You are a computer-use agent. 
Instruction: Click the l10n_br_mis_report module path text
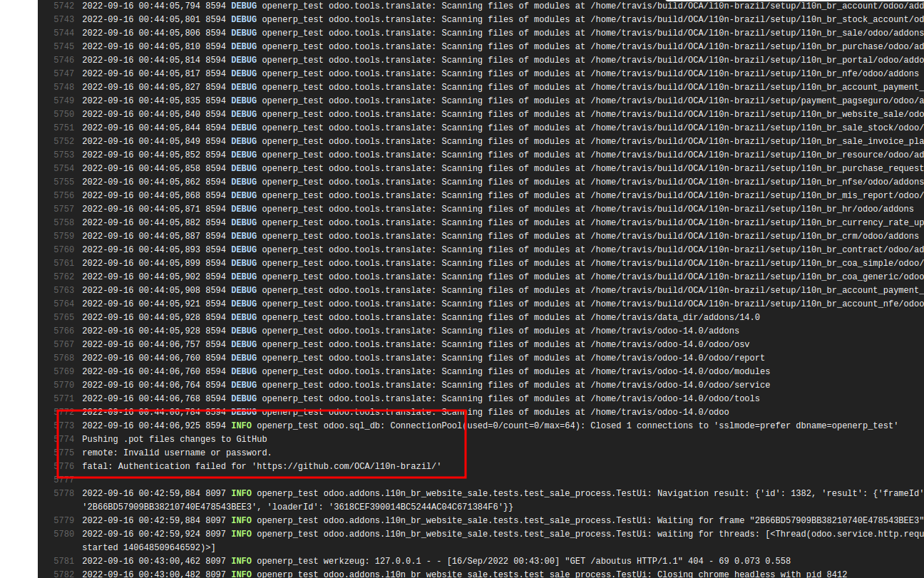pyautogui.click(x=757, y=195)
